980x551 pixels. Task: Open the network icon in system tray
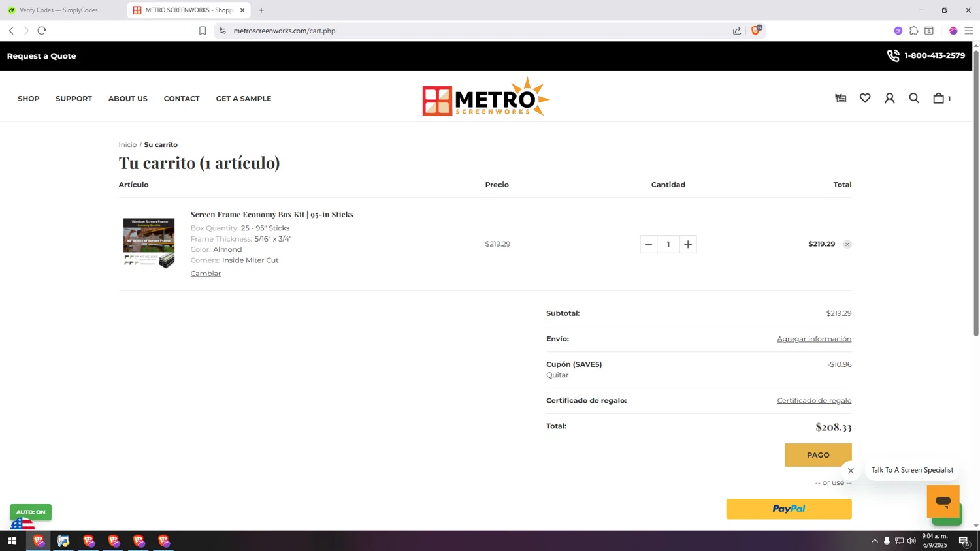[899, 541]
